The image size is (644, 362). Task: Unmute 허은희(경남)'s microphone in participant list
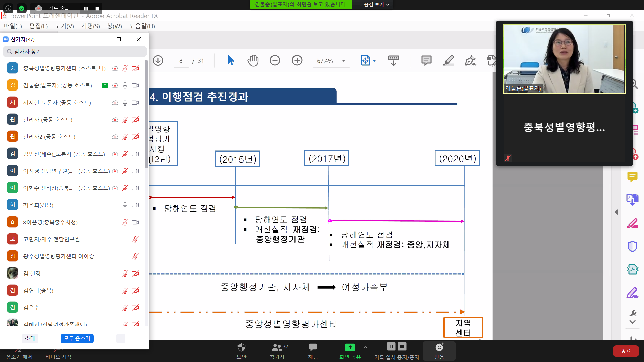click(125, 205)
